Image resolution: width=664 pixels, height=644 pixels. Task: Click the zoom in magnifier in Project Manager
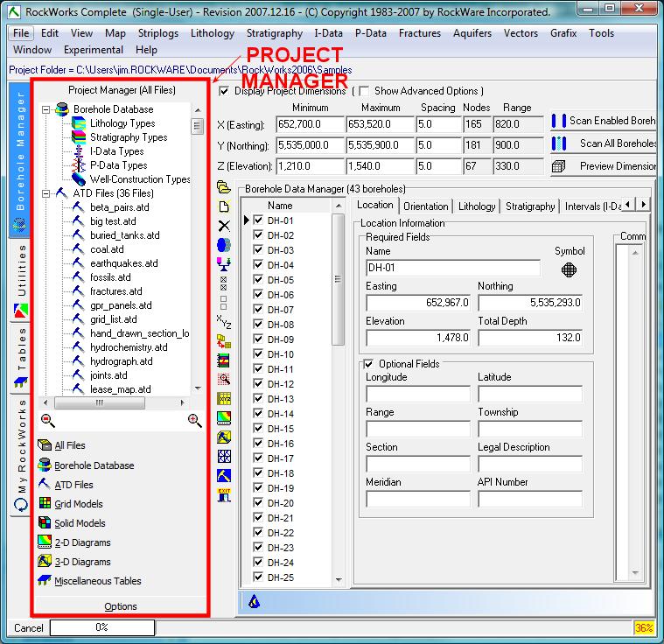click(194, 420)
